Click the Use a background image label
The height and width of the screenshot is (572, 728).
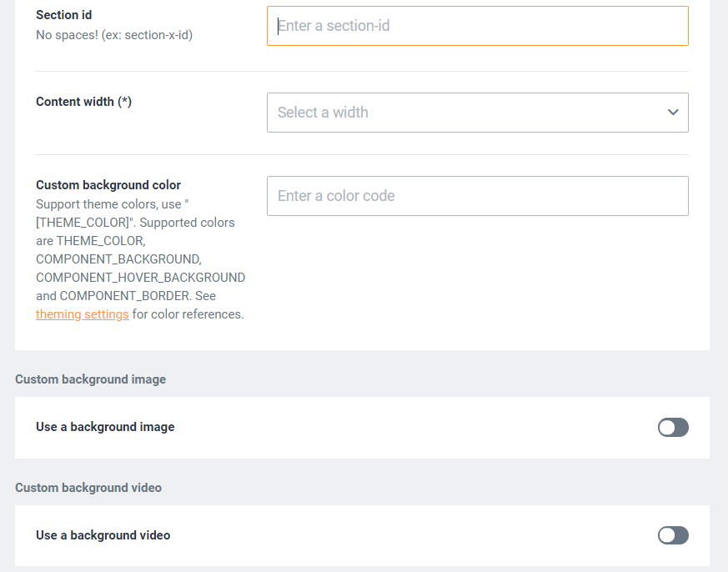coord(105,427)
